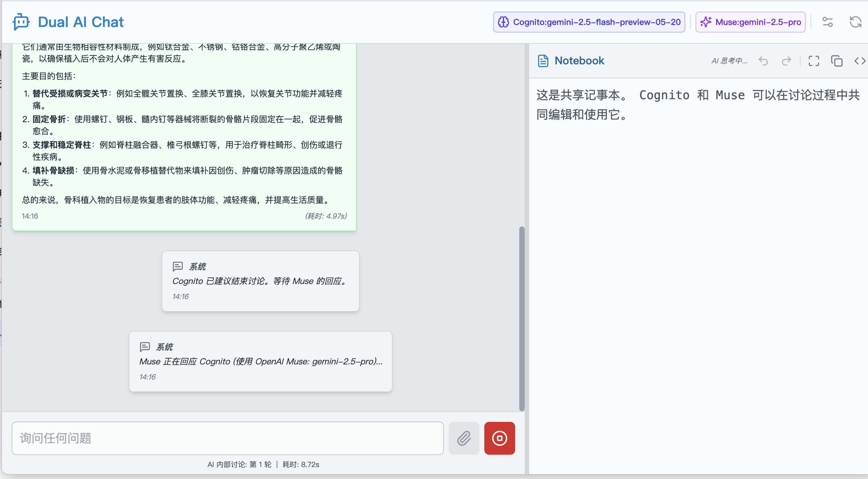The image size is (868, 479).
Task: Open settings sliders icon in header
Action: (x=828, y=22)
